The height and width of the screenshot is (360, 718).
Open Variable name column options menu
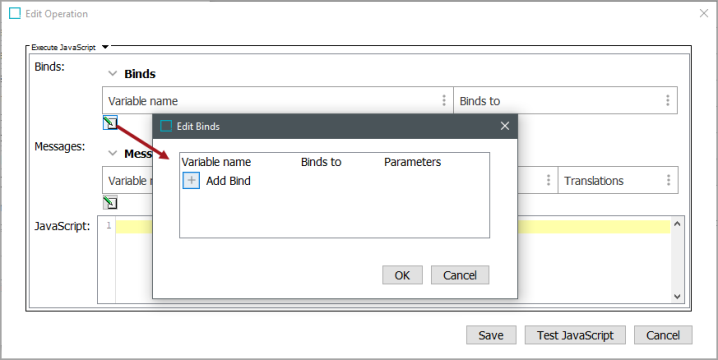coord(444,100)
